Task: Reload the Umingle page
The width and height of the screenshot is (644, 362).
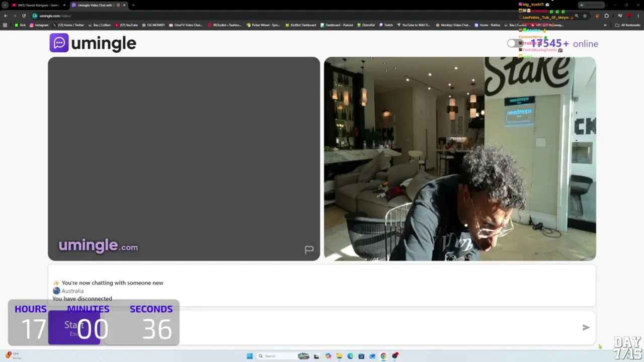Action: click(24, 16)
